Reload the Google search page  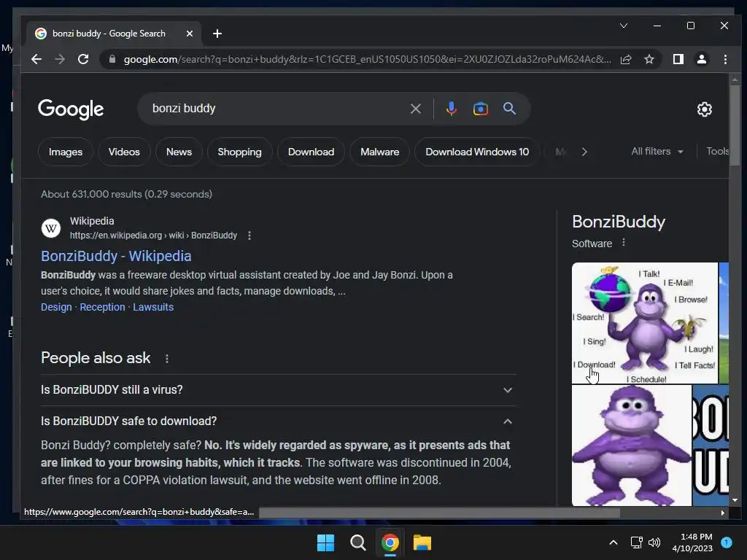(x=83, y=59)
